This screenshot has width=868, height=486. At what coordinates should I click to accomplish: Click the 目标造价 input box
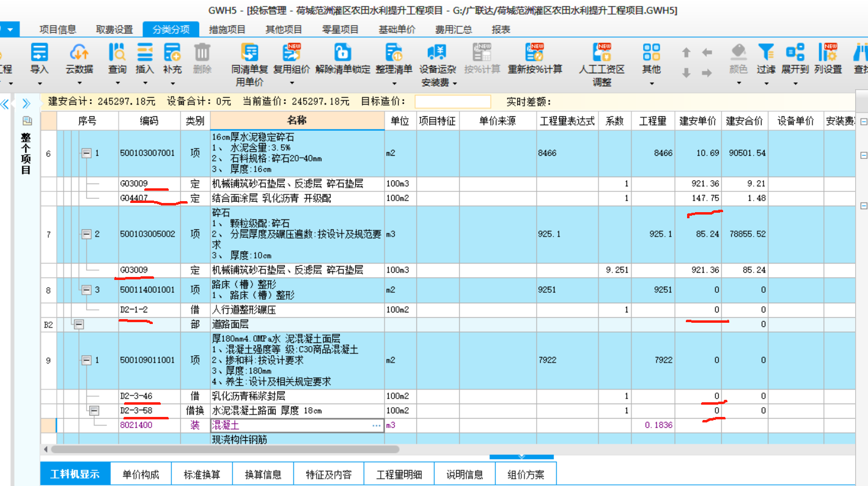tap(452, 101)
